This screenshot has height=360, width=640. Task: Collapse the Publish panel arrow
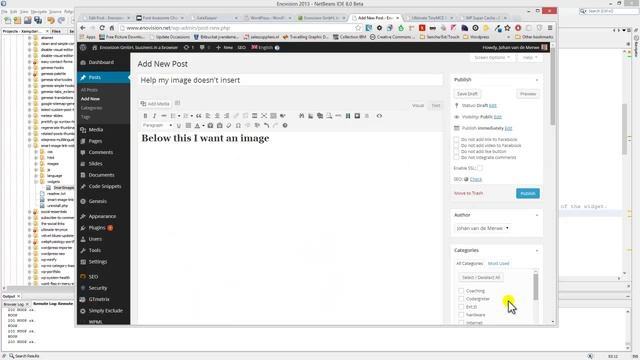click(537, 80)
